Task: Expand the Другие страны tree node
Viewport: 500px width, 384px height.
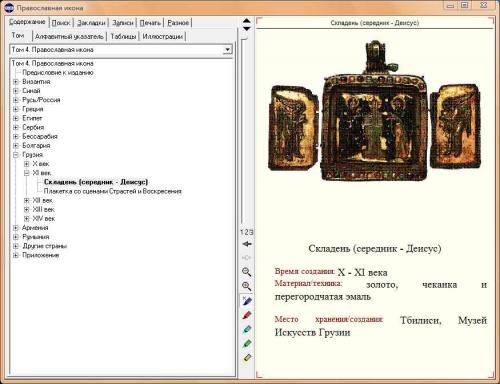Action: tap(16, 246)
